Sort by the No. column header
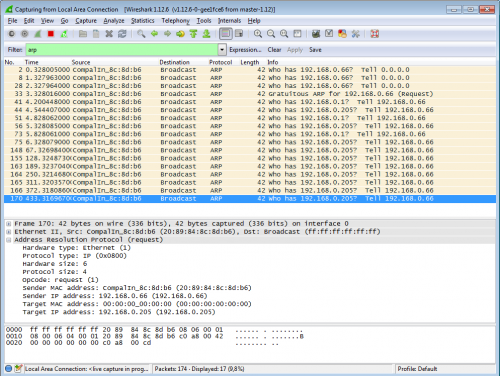Viewport: 500px width, 376px height. coord(9,62)
